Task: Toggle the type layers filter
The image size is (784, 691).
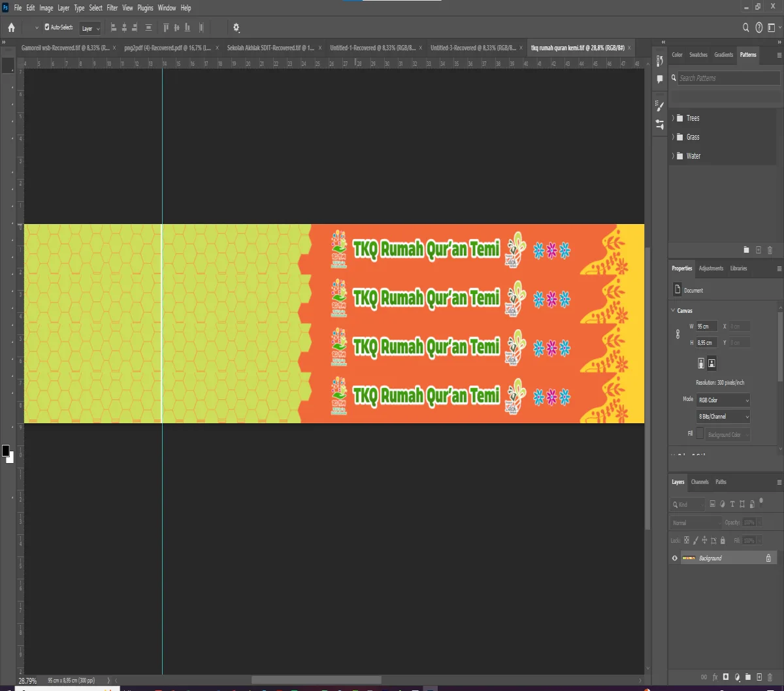Action: 732,504
